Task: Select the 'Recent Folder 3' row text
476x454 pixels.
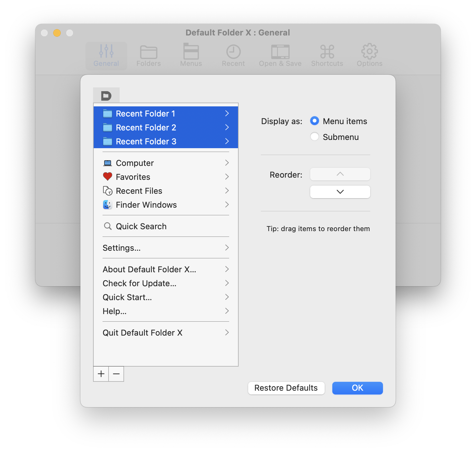Action: (x=146, y=141)
